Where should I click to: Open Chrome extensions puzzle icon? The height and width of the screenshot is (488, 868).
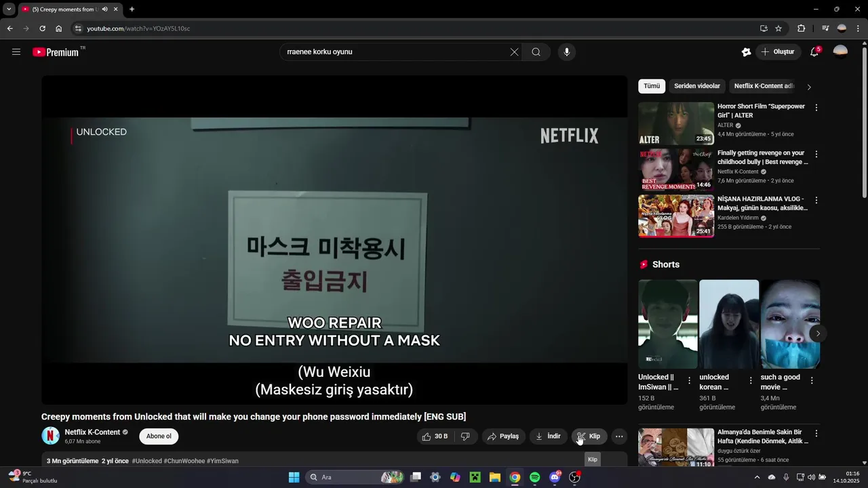802,28
